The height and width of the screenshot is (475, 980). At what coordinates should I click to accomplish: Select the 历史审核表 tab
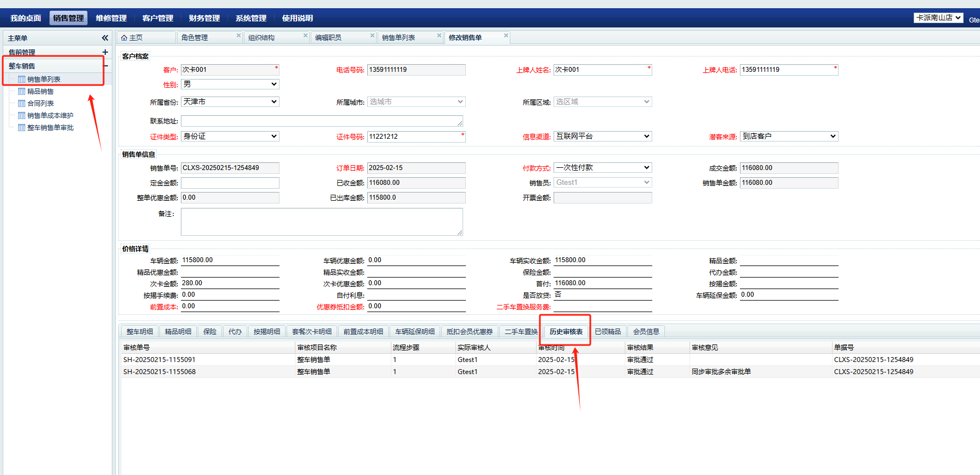[566, 332]
